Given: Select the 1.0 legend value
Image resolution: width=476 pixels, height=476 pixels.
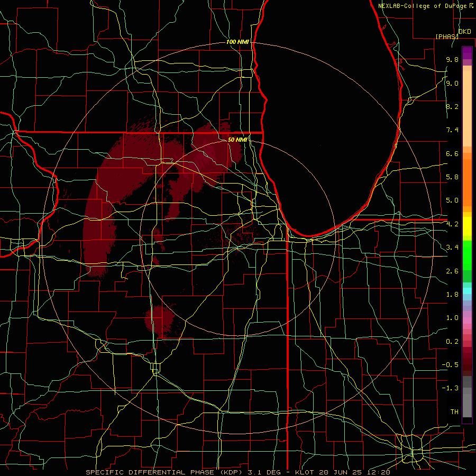Looking at the screenshot, I should click(452, 318).
